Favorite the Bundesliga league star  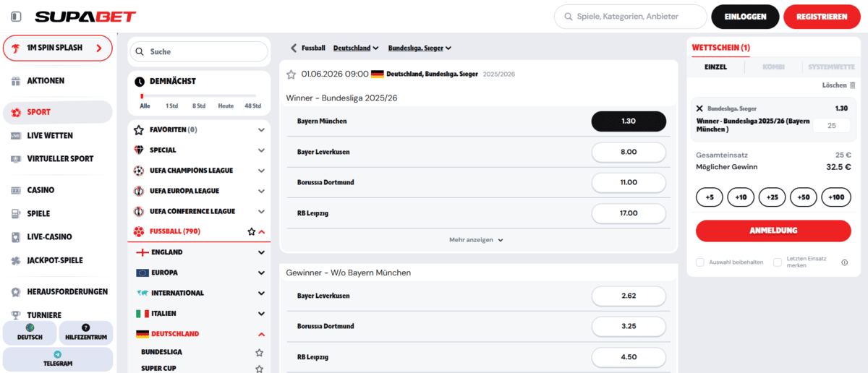(x=259, y=353)
